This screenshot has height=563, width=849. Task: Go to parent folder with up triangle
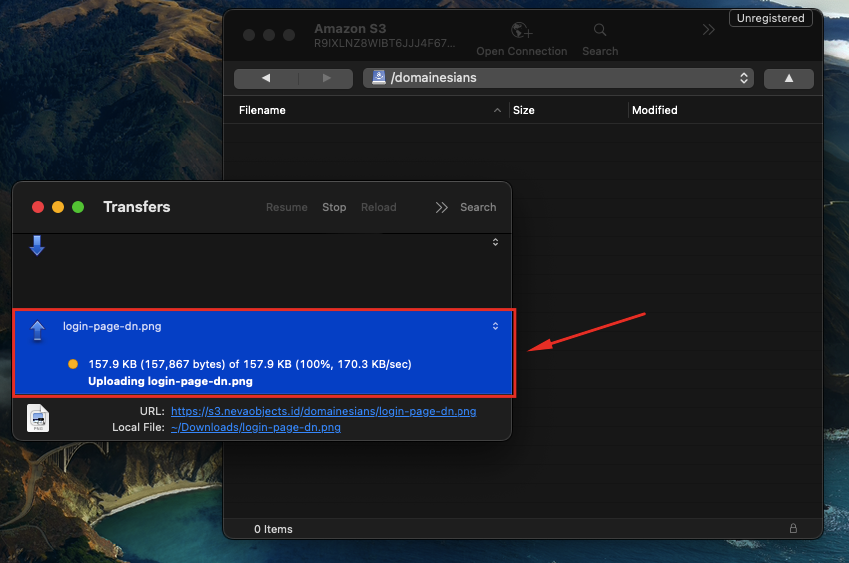788,78
